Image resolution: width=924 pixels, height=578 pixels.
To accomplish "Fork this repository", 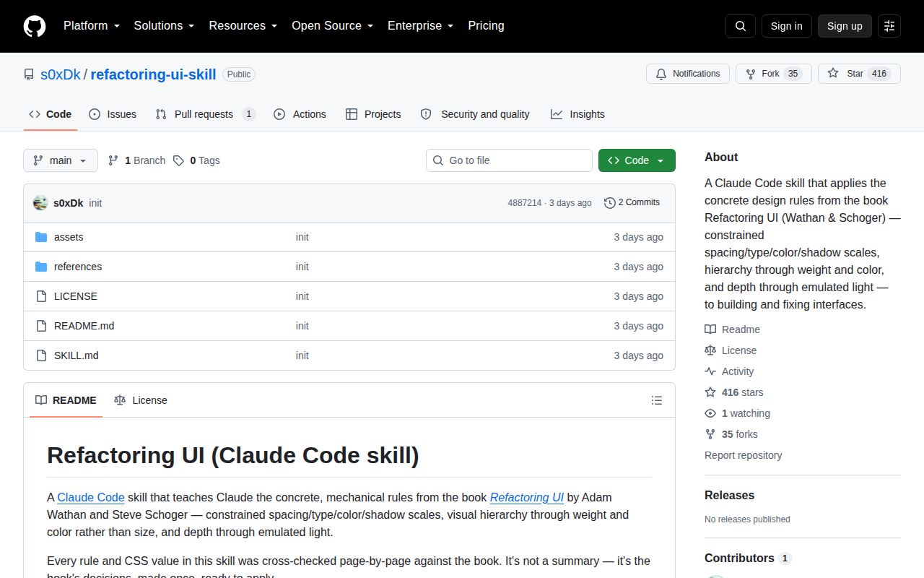I will coord(773,74).
